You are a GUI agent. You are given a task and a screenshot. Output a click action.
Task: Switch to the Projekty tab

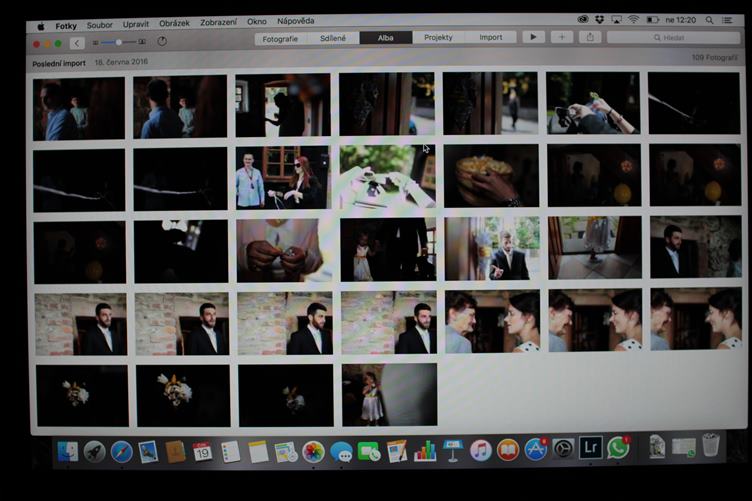(x=438, y=37)
